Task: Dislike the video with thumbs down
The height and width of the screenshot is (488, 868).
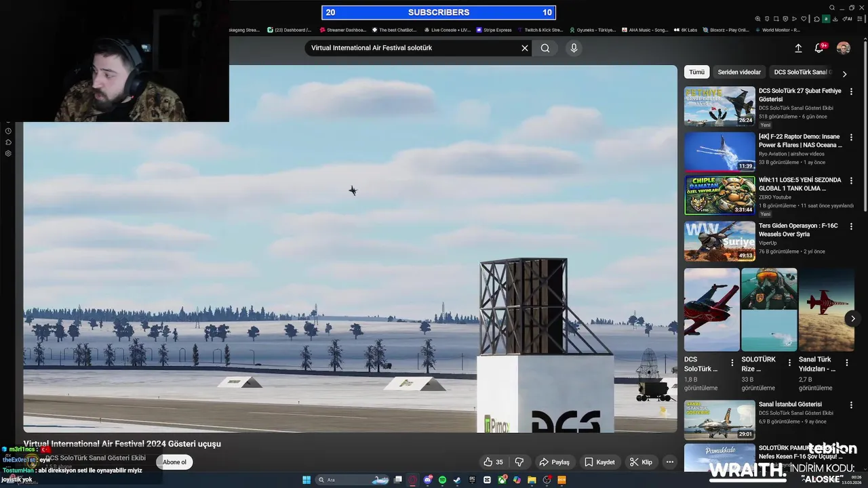Action: 519,462
